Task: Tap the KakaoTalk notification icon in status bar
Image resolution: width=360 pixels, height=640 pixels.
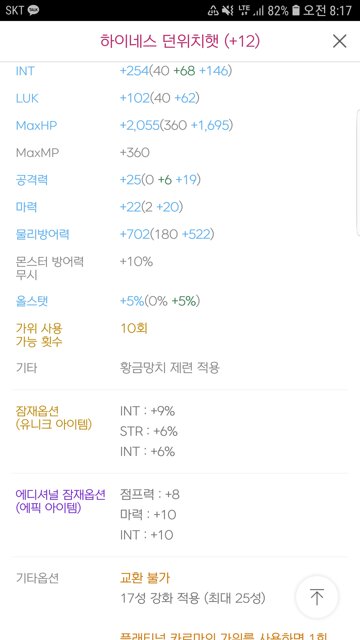Action: 33,10
